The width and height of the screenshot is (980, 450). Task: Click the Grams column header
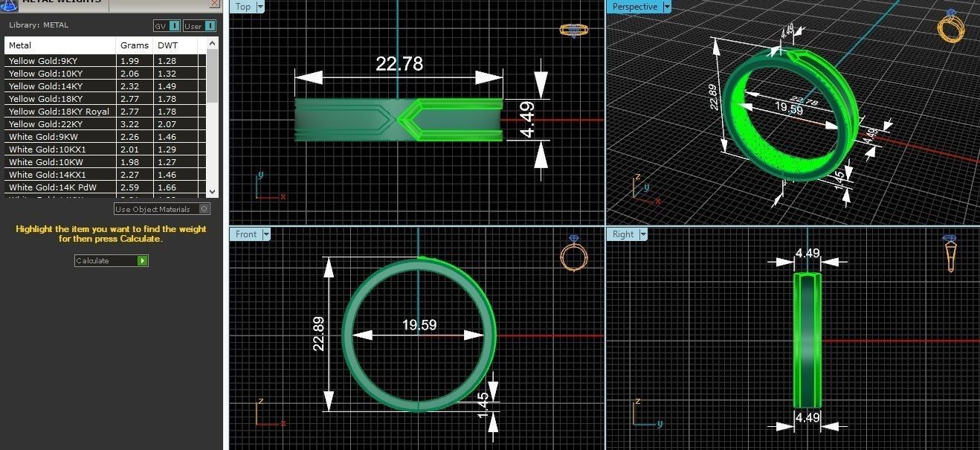click(135, 45)
